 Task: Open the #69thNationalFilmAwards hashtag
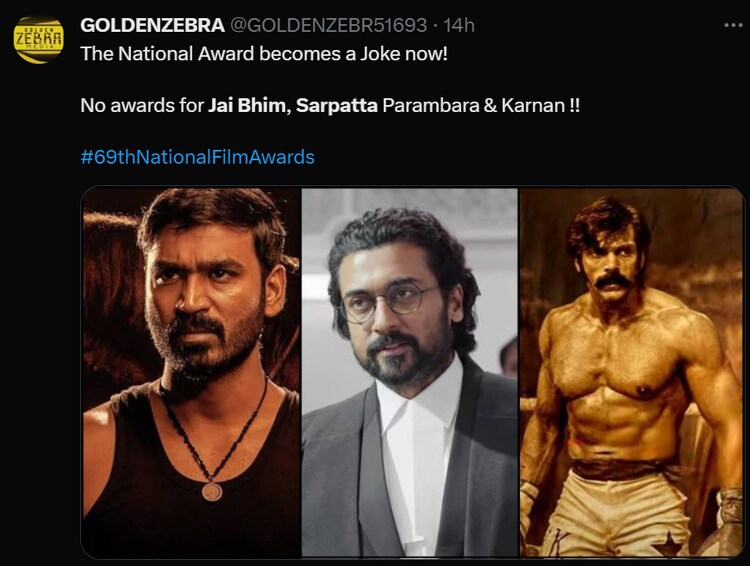[x=197, y=157]
